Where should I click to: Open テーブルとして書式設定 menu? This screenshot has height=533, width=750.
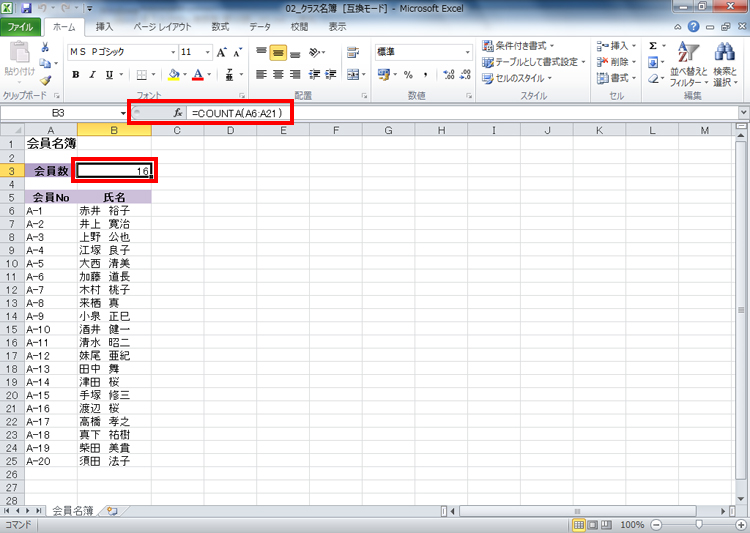coord(534,62)
